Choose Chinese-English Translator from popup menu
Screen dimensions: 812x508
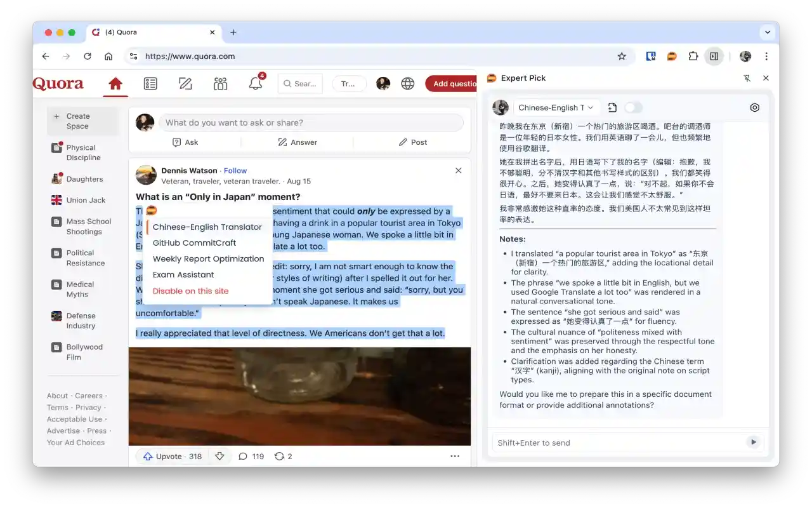pyautogui.click(x=207, y=227)
